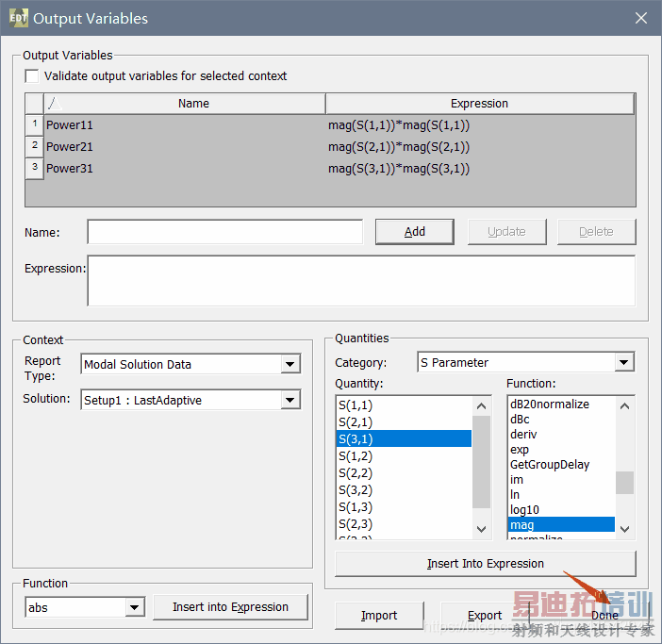Select the Power11 variable name cell
This screenshot has width=662, height=644.
click(185, 125)
